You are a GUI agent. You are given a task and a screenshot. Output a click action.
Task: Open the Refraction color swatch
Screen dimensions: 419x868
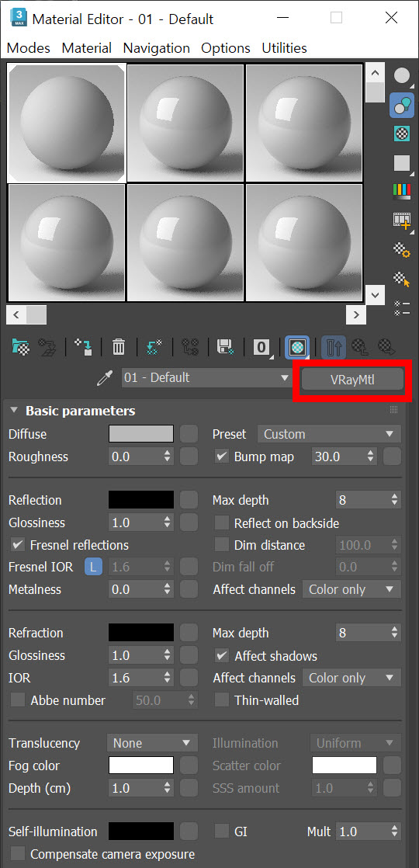point(141,633)
